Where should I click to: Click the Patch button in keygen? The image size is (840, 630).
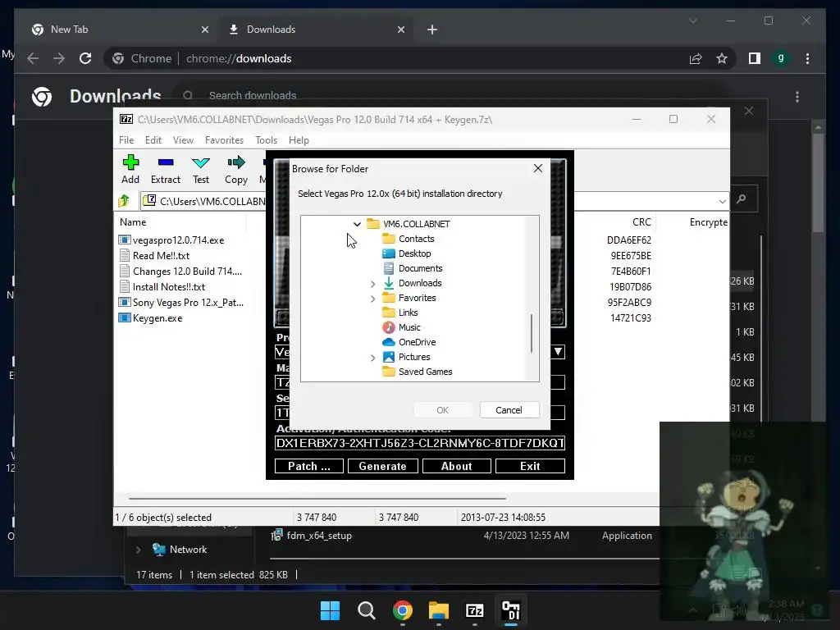(309, 466)
